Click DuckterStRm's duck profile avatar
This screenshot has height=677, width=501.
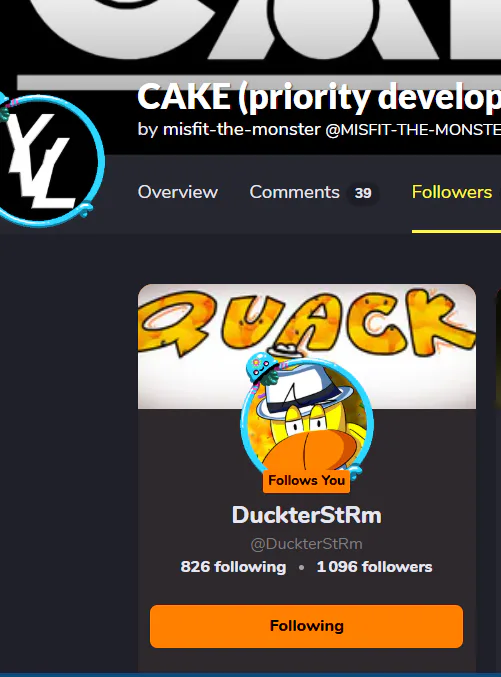307,418
